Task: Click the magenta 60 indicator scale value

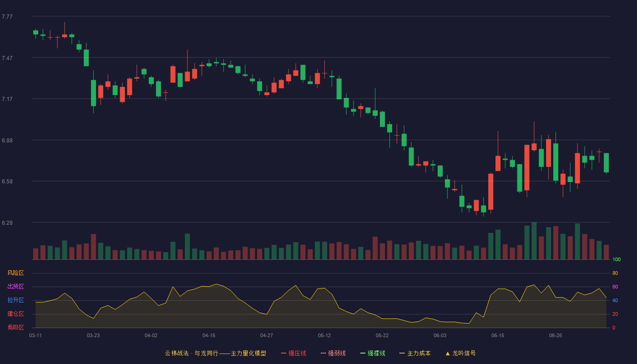Action: click(615, 287)
